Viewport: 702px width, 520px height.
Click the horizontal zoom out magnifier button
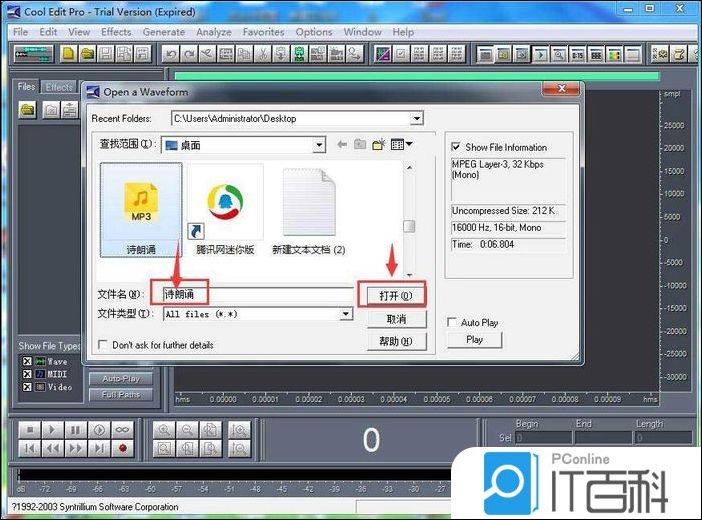pos(187,430)
